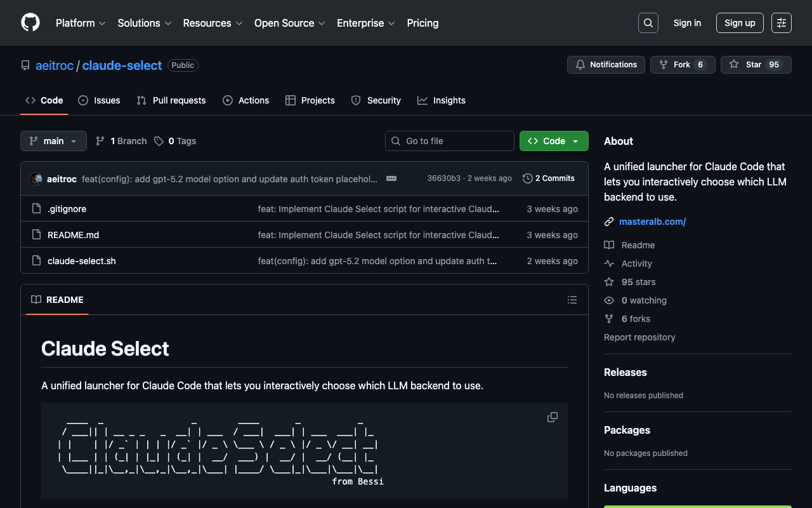
Task: Click the commit details ellipsis icon
Action: point(391,178)
